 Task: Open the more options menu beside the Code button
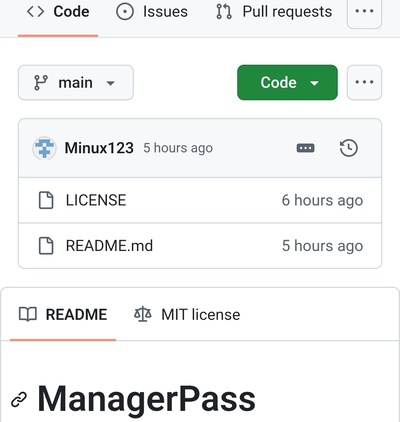pos(364,82)
